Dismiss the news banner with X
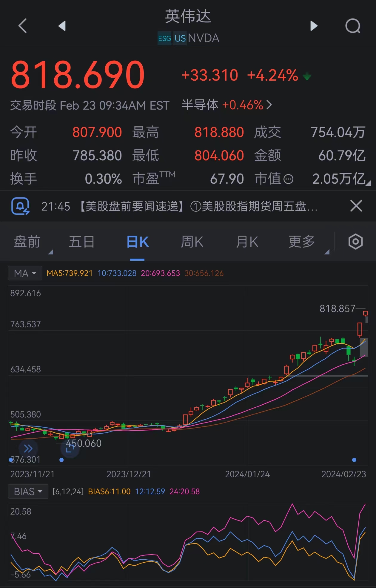This screenshot has width=376, height=588. 356,206
